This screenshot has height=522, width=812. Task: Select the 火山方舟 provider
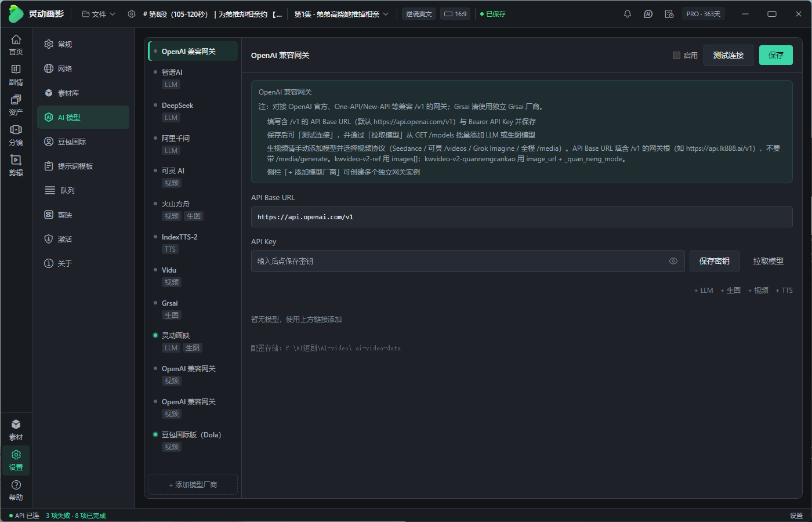point(193,210)
